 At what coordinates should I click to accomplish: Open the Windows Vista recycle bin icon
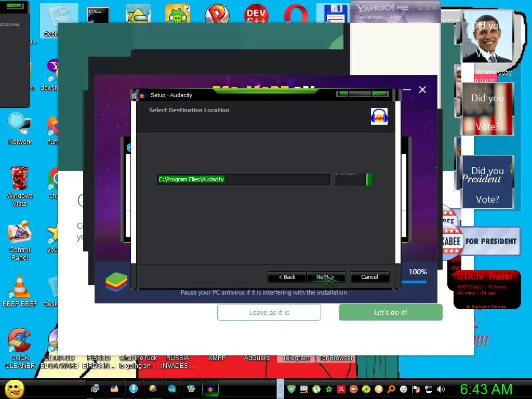click(20, 187)
